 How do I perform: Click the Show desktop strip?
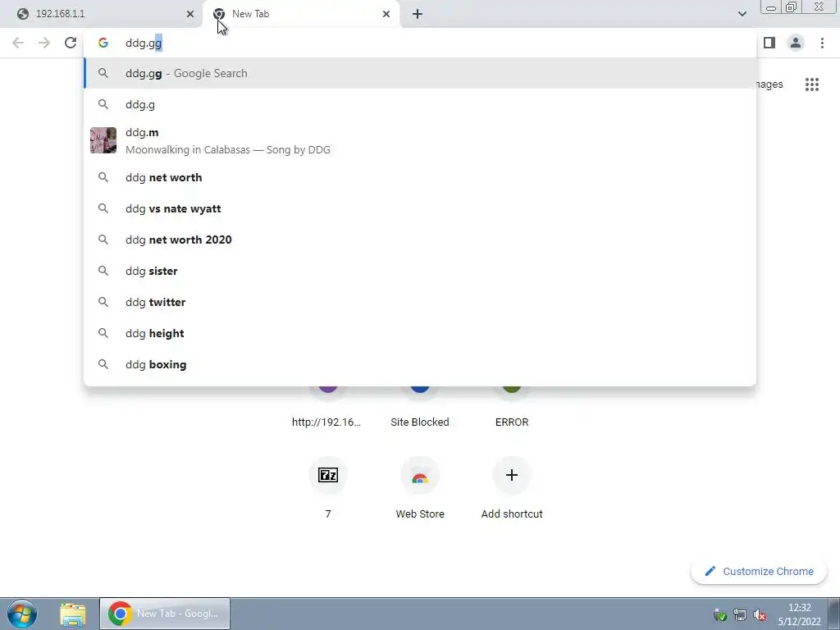coord(833,614)
